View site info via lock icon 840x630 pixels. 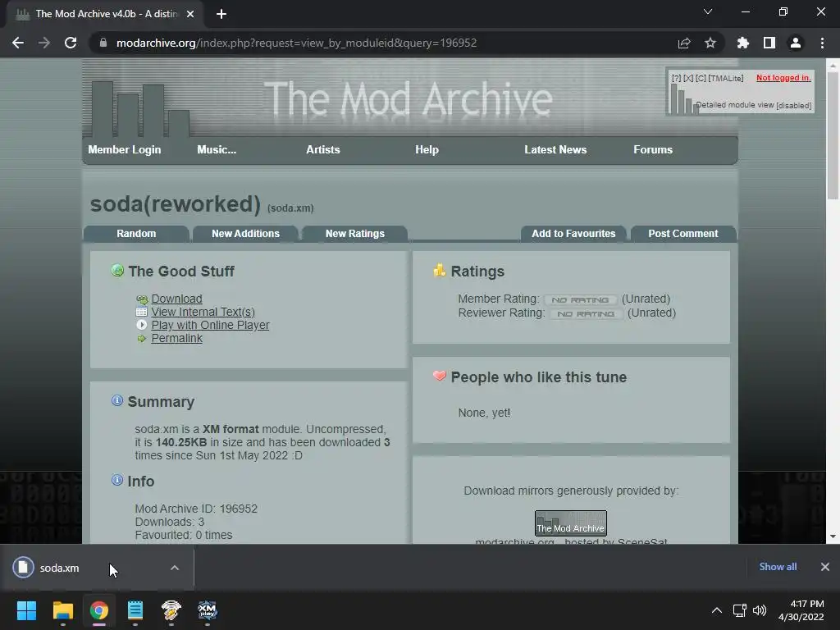pos(103,43)
